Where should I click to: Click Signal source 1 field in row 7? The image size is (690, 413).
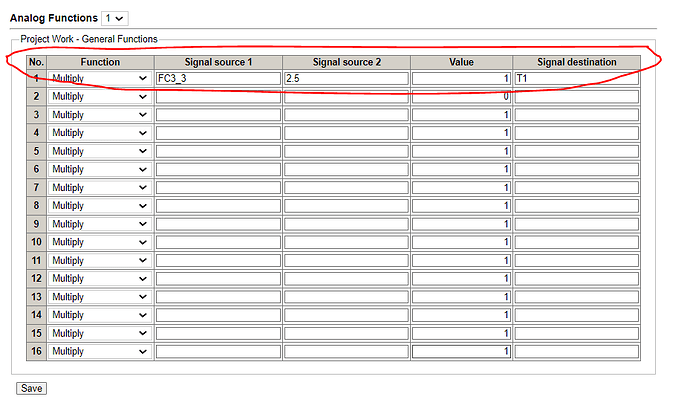[x=218, y=188]
